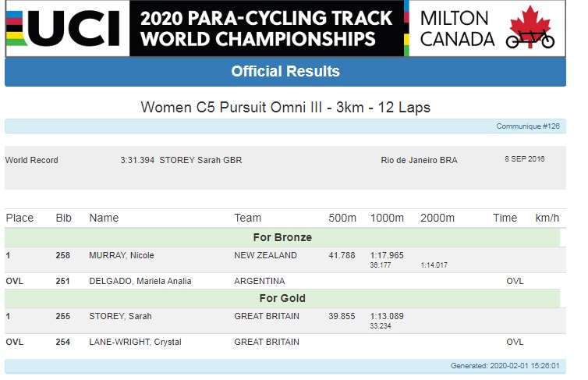The image size is (588, 380).
Task: Select the For Gold section row
Action: click(282, 298)
